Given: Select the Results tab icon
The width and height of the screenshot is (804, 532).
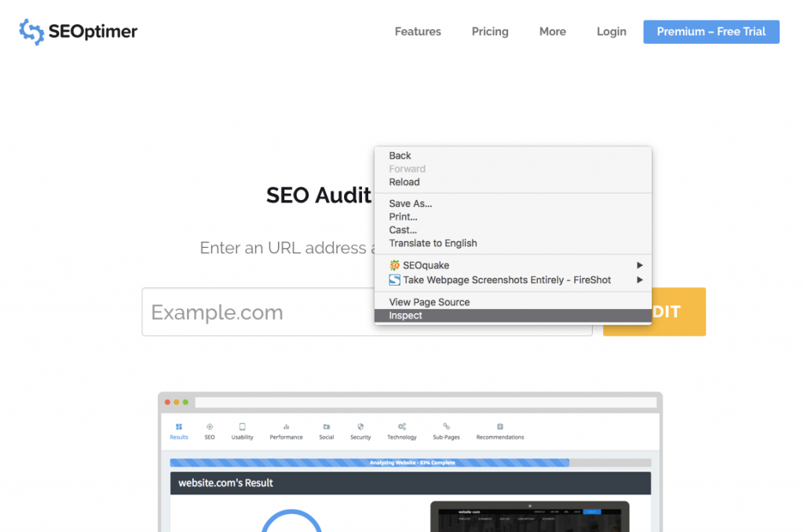Looking at the screenshot, I should pyautogui.click(x=179, y=426).
